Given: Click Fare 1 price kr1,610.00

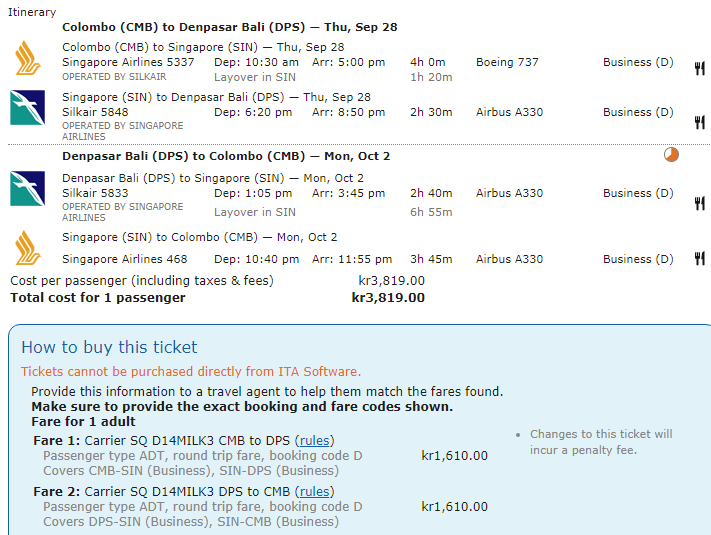Looking at the screenshot, I should coord(454,455).
